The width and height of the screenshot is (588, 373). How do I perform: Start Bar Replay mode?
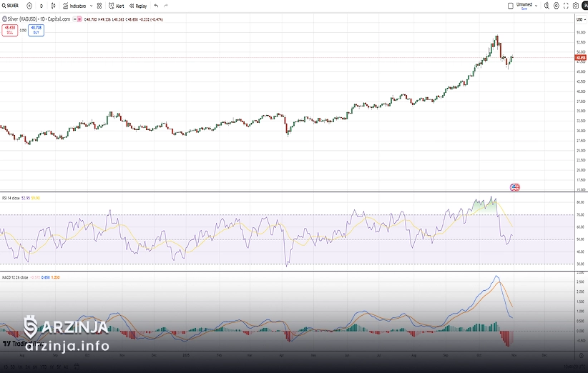pyautogui.click(x=137, y=5)
